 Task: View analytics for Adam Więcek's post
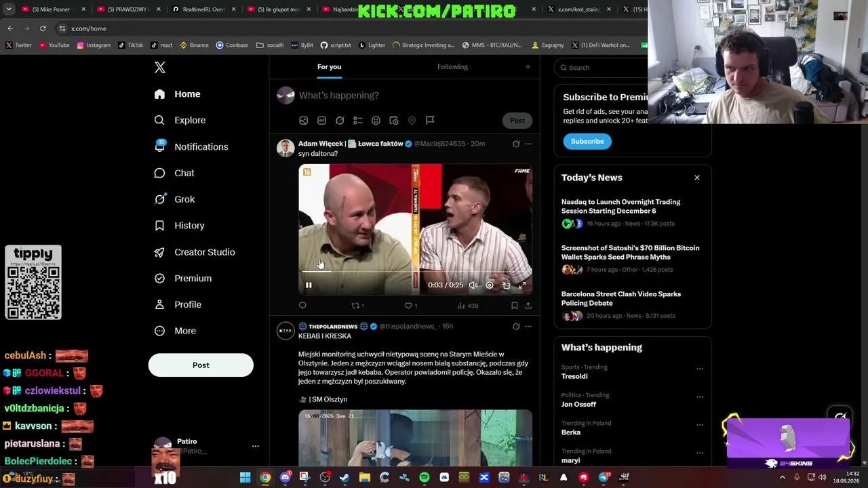468,306
